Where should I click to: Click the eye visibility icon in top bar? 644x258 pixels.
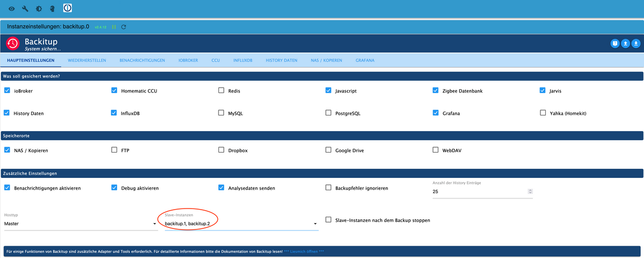12,9
